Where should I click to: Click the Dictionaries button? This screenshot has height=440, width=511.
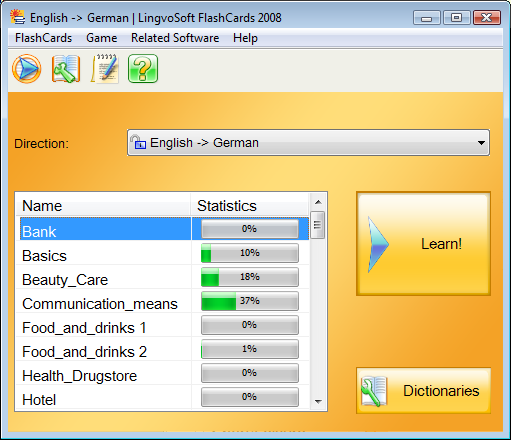tap(423, 391)
